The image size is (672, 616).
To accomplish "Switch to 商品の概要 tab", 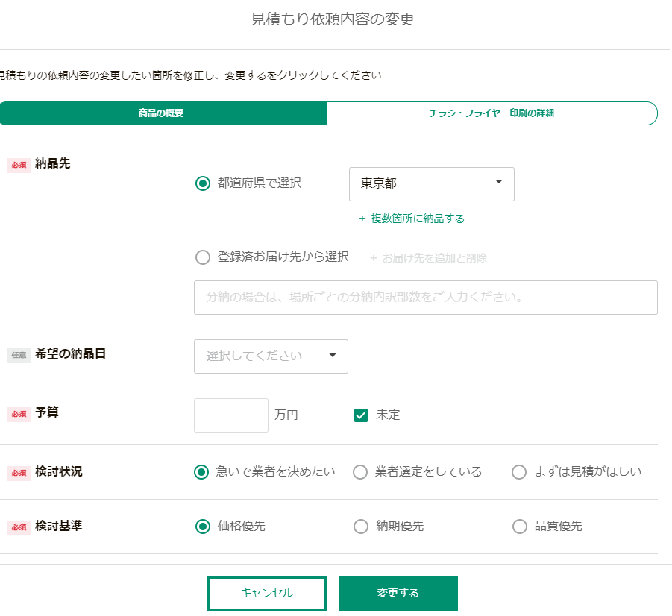I will [x=162, y=113].
